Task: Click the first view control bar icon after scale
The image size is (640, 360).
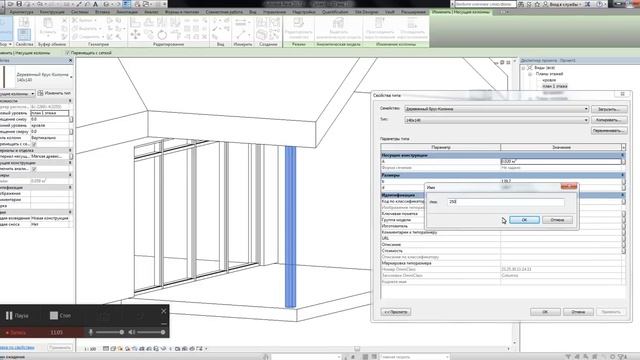Action: pyautogui.click(x=106, y=349)
